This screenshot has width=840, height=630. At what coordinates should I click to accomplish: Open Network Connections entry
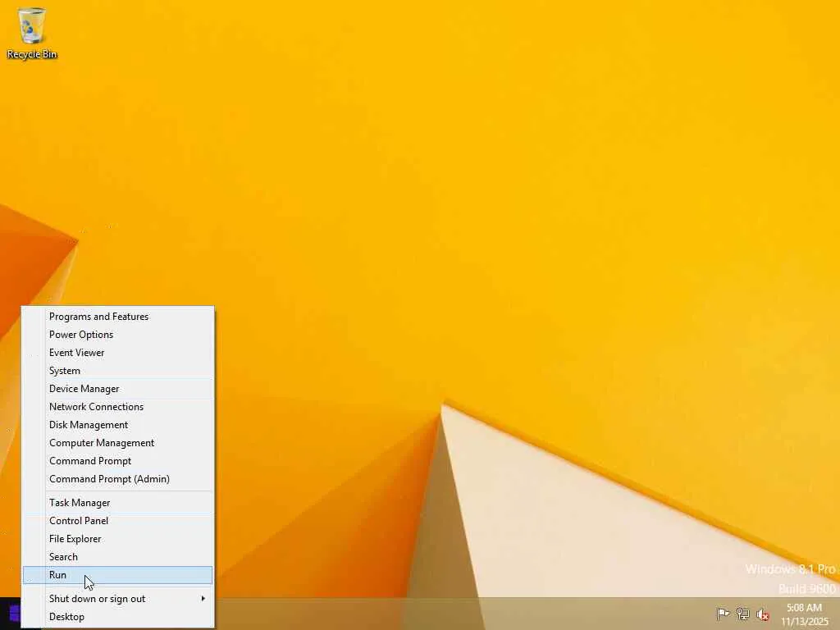[x=117, y=407]
